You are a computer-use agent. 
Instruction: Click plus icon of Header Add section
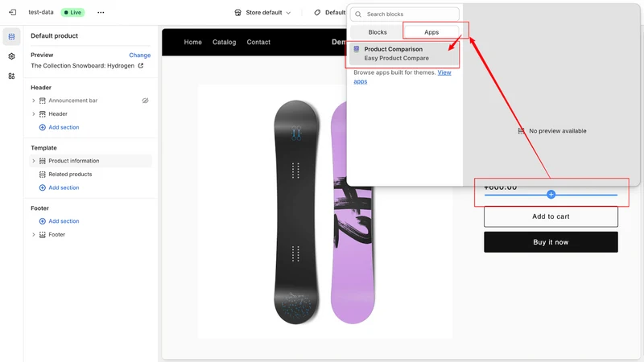coord(43,127)
